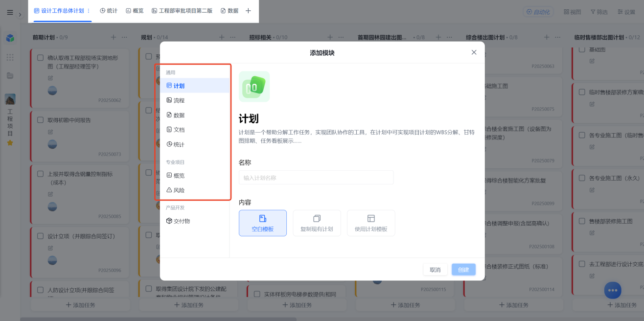Click the yellow star favorite icon
The height and width of the screenshot is (321, 644).
[10, 143]
